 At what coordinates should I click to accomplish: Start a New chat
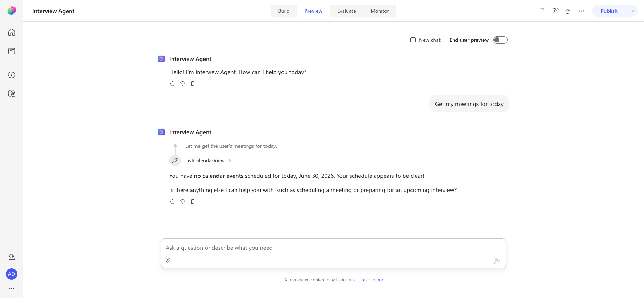pyautogui.click(x=425, y=40)
